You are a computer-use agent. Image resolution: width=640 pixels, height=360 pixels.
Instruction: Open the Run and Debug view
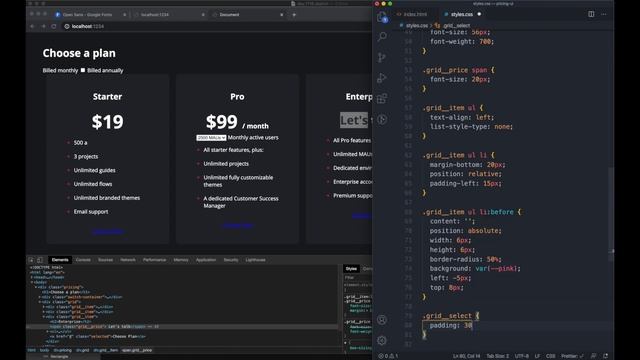[x=382, y=78]
